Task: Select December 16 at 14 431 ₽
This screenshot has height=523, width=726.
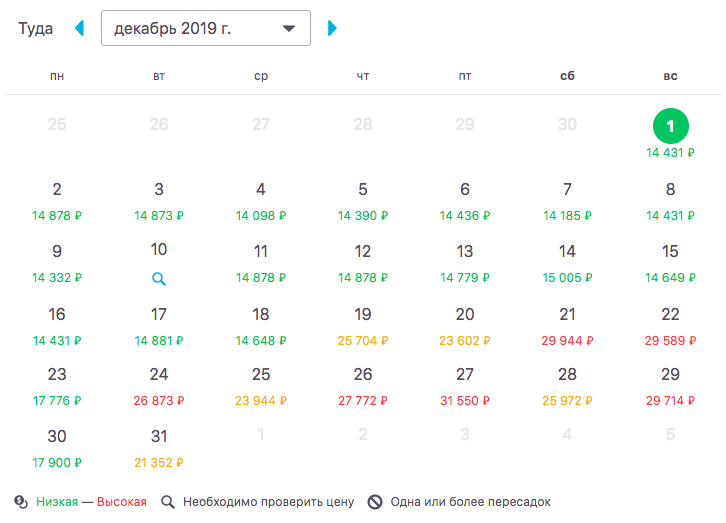Action: (x=57, y=325)
